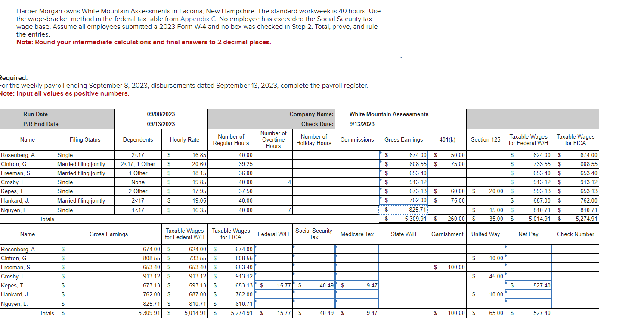Select Cintron's dependents cell '2<17; 1 Other'
This screenshot has height=330, width=644.
138,164
